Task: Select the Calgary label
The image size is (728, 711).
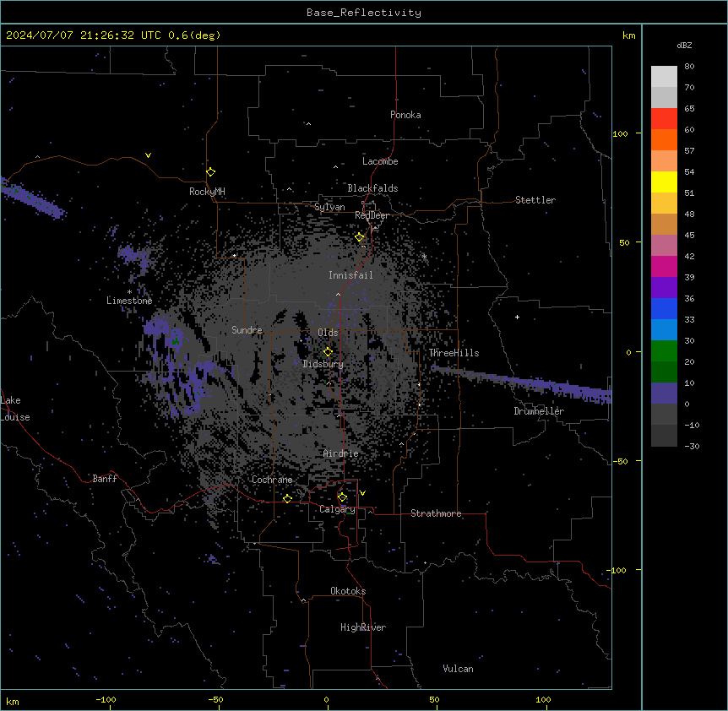Action: click(x=337, y=509)
